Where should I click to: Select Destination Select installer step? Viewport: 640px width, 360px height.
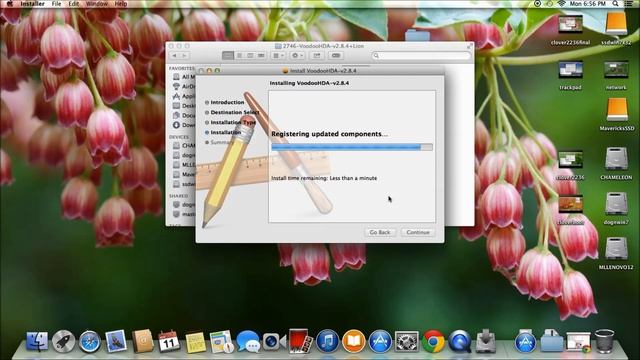[x=234, y=112]
